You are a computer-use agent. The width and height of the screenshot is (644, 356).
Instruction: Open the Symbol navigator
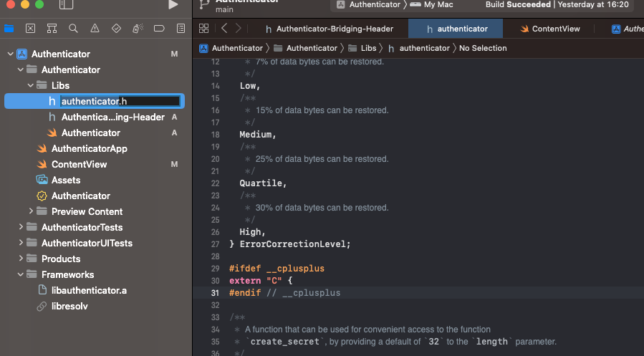click(x=52, y=29)
